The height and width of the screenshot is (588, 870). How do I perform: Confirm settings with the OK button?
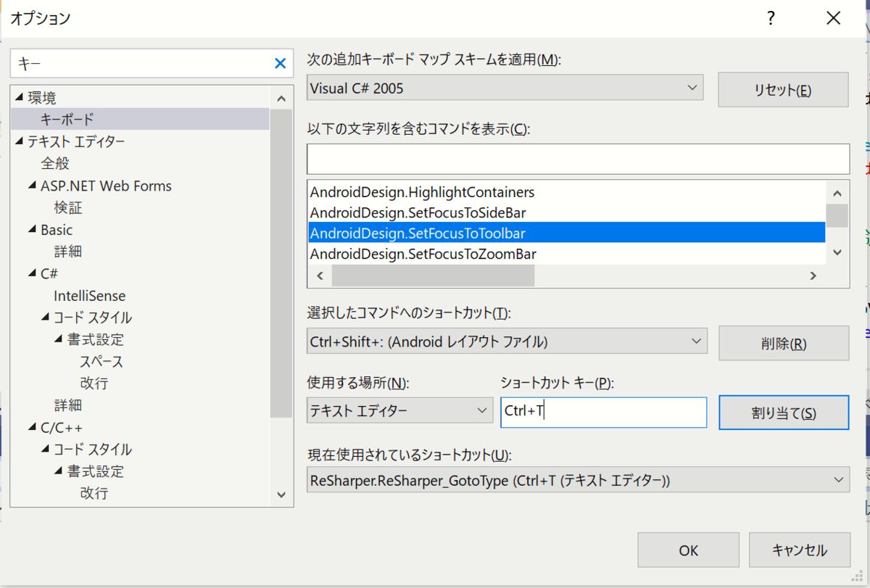coord(687,550)
